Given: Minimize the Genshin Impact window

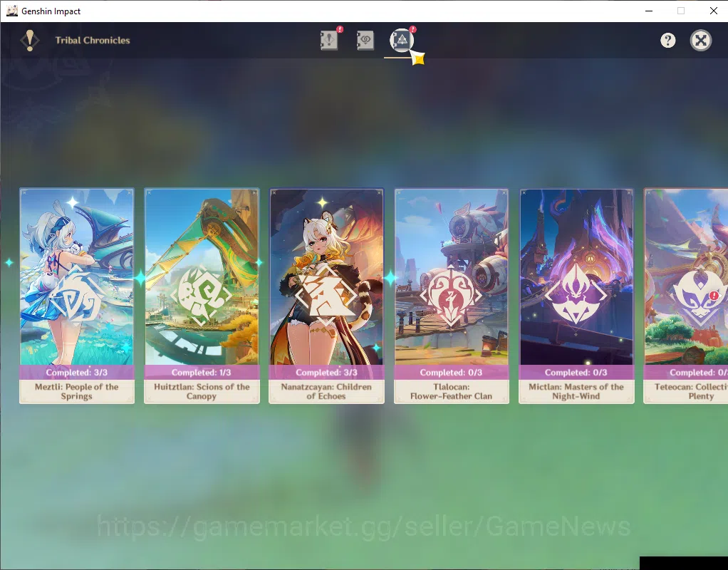Looking at the screenshot, I should [x=649, y=11].
